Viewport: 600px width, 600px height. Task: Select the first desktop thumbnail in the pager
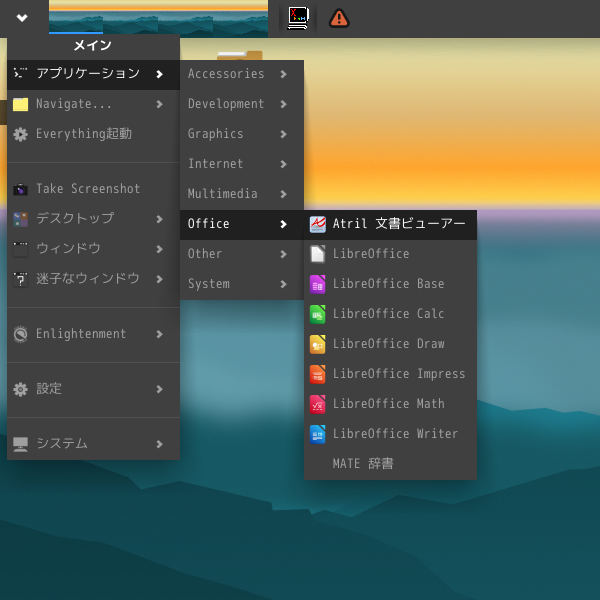[76, 17]
